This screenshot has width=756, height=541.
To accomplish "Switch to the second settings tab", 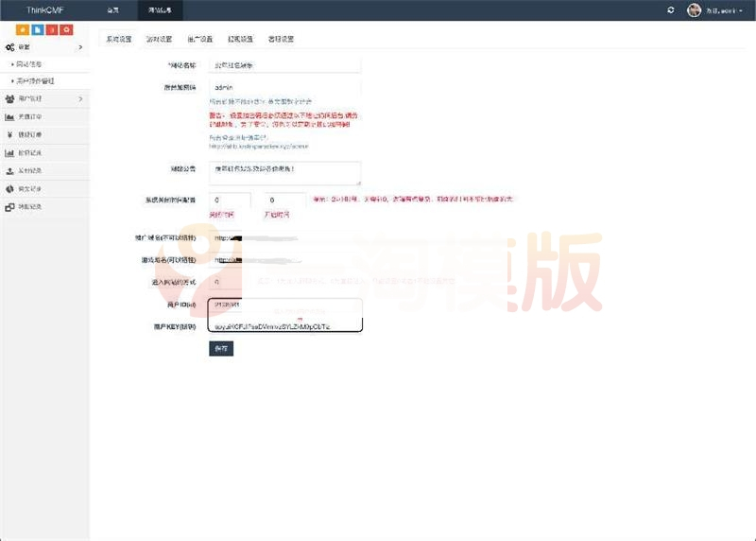I will click(159, 40).
